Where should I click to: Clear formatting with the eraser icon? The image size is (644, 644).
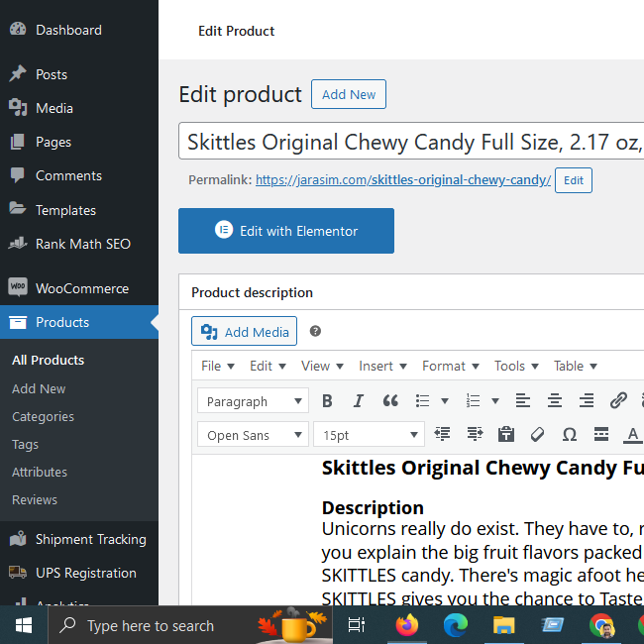point(538,434)
